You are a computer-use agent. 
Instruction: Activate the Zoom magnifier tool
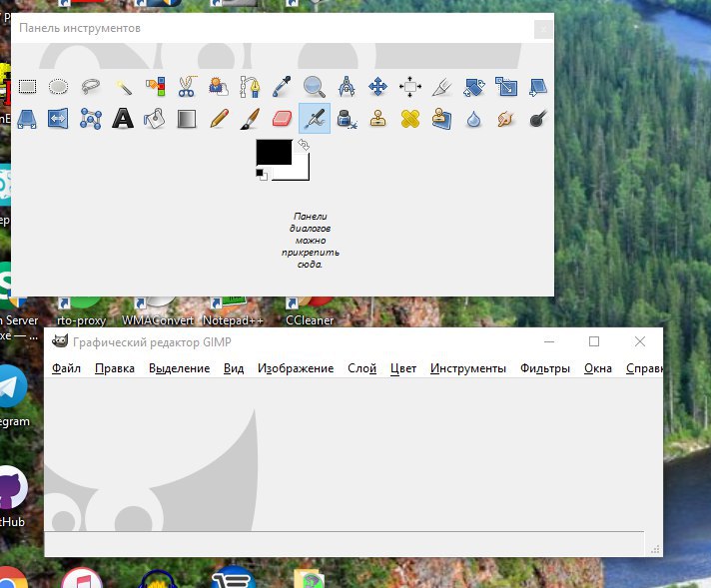tap(315, 86)
